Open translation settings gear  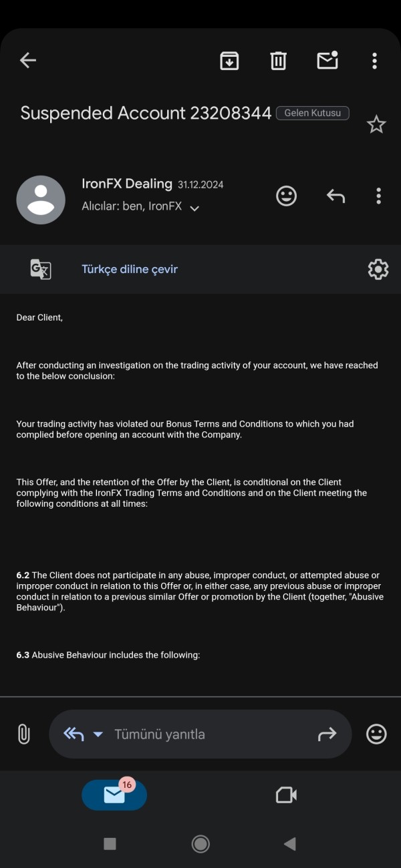378,269
